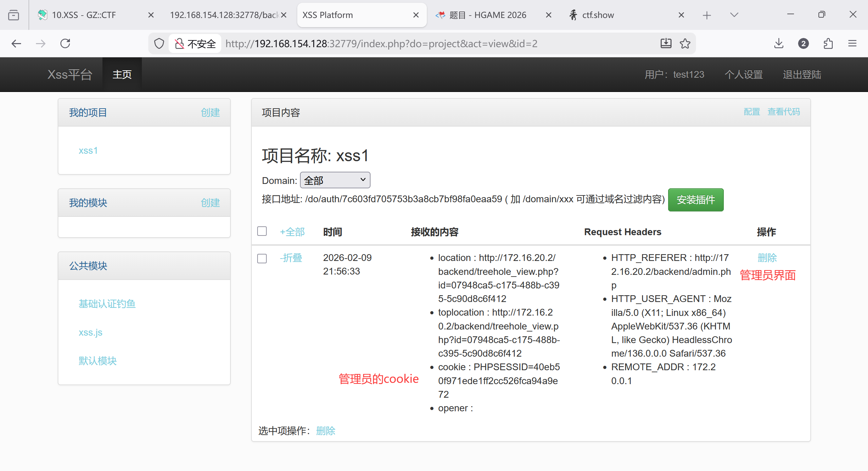This screenshot has height=471, width=868.
Task: Open the 查看代码 link
Action: (784, 112)
